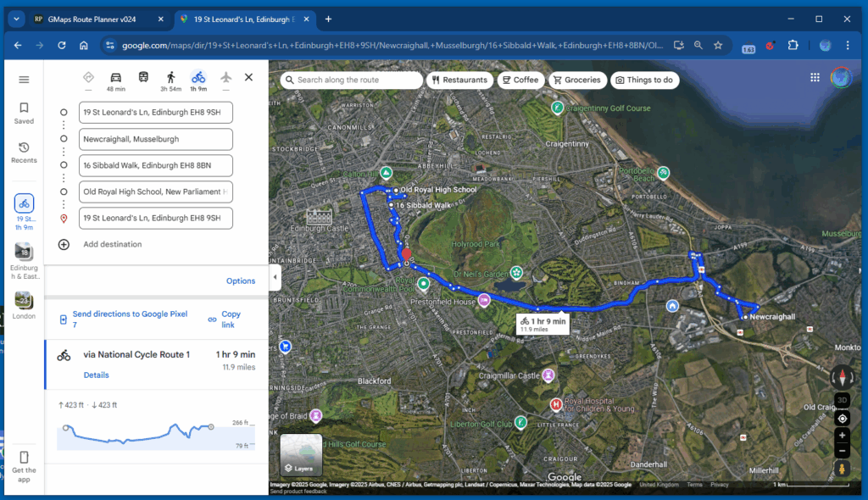Go back in browser history

(18, 46)
